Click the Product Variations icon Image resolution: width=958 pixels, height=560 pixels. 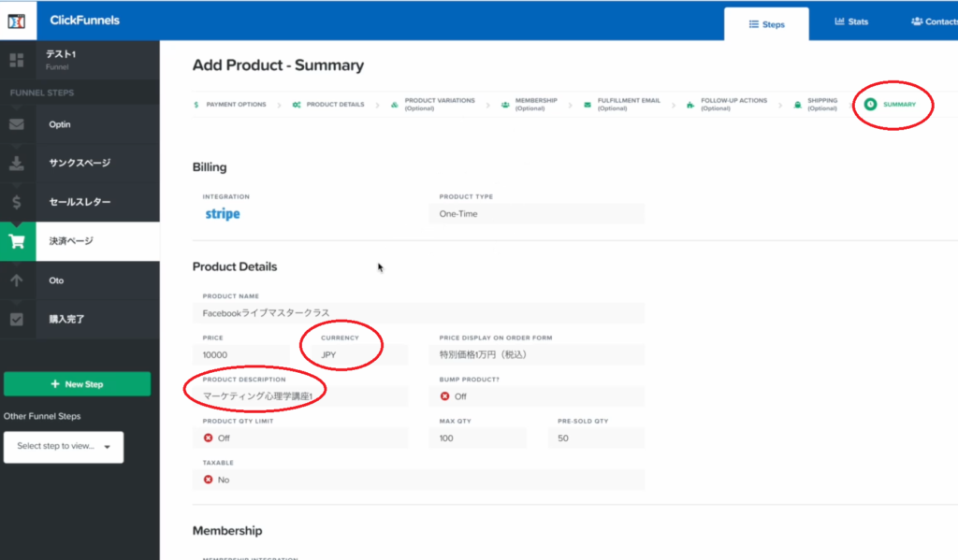[x=395, y=105]
